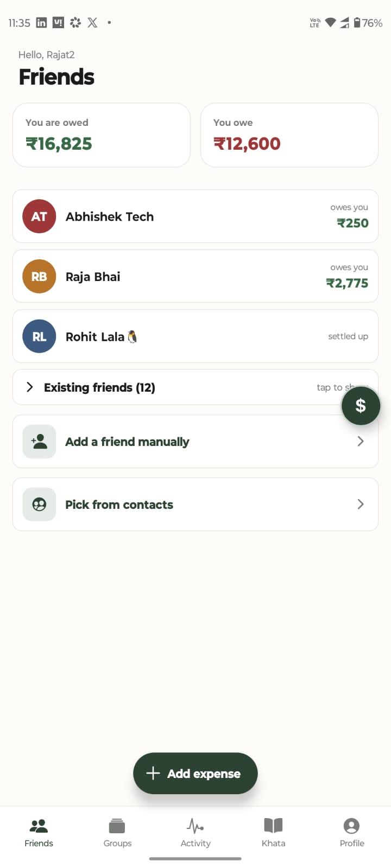Tap the chevron on Add a friend manually
Screen dimensions: 391x868
[361, 442]
